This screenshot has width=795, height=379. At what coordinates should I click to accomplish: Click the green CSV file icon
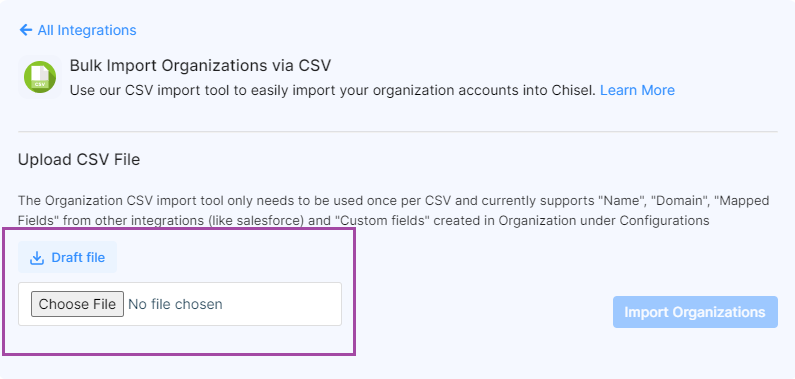point(40,77)
